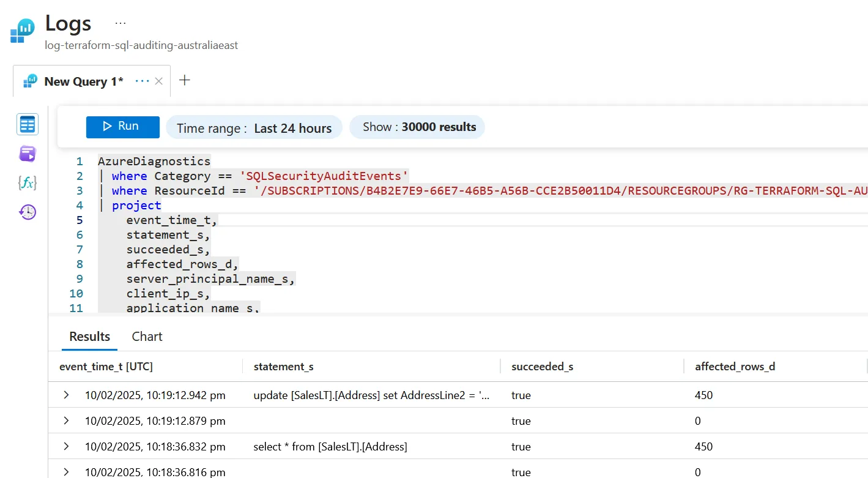Viewport: 868px width, 478px height.
Task: Open the Functions panel
Action: (27, 182)
